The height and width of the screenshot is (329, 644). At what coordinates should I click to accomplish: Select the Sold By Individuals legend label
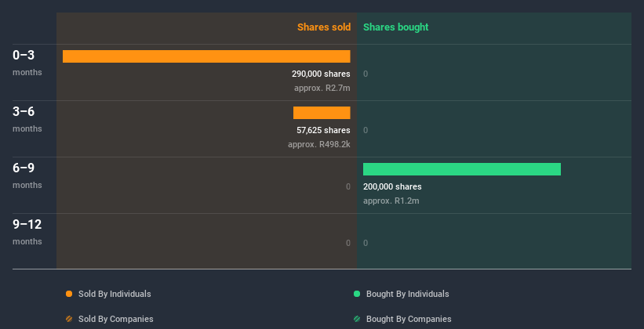coord(115,294)
